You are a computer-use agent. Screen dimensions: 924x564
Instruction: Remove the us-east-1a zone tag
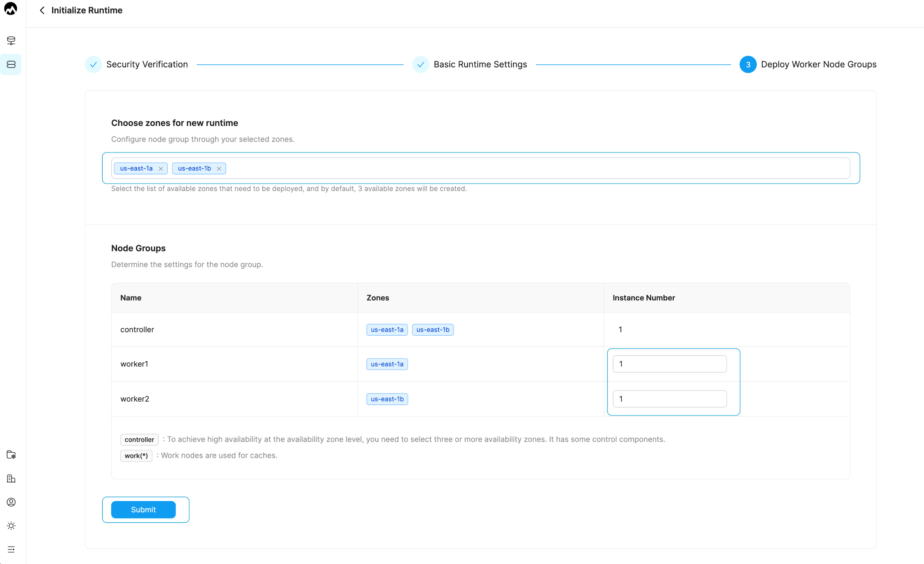tap(160, 169)
